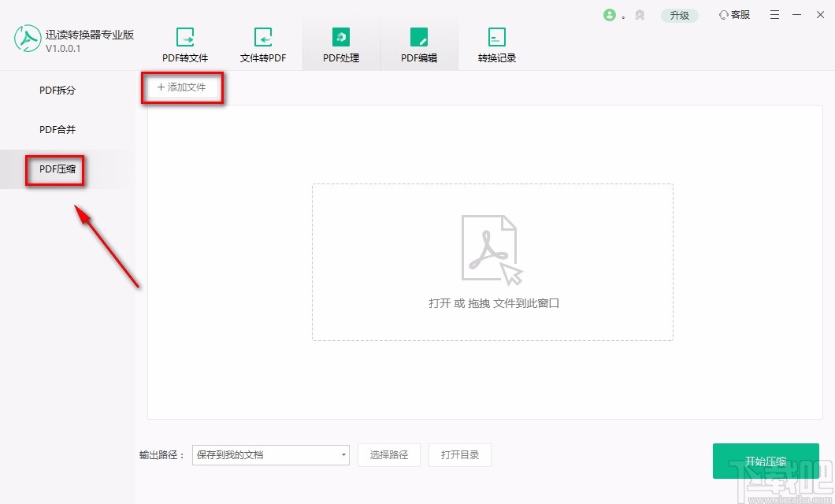Viewport: 835px width, 504px height.
Task: Click the app logo at top left
Action: point(28,38)
